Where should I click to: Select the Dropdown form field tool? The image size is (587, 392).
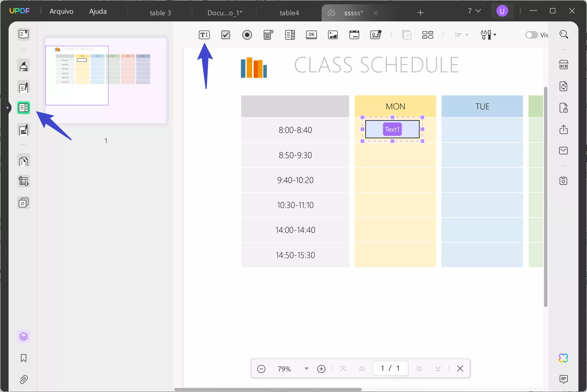tap(268, 35)
